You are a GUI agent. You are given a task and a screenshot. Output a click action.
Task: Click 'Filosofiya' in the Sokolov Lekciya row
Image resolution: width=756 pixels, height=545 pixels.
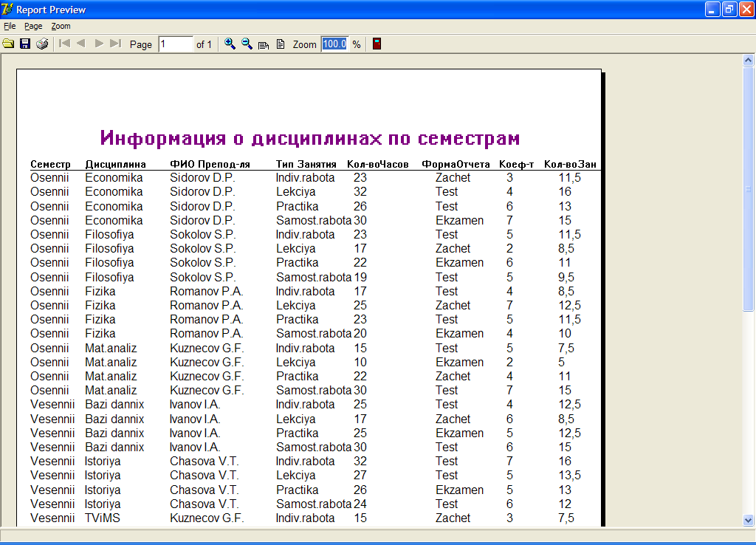point(109,248)
